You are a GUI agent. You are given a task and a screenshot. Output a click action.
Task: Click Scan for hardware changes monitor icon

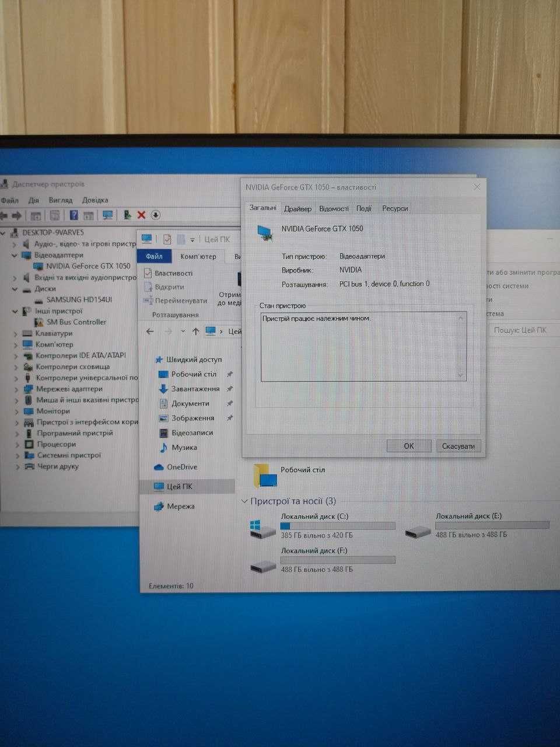107,215
